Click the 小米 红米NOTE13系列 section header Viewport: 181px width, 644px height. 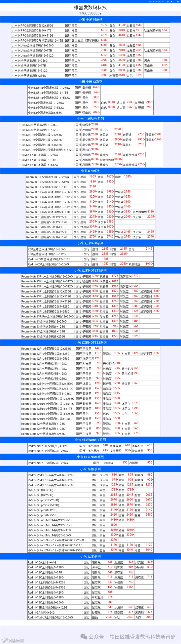point(90,270)
